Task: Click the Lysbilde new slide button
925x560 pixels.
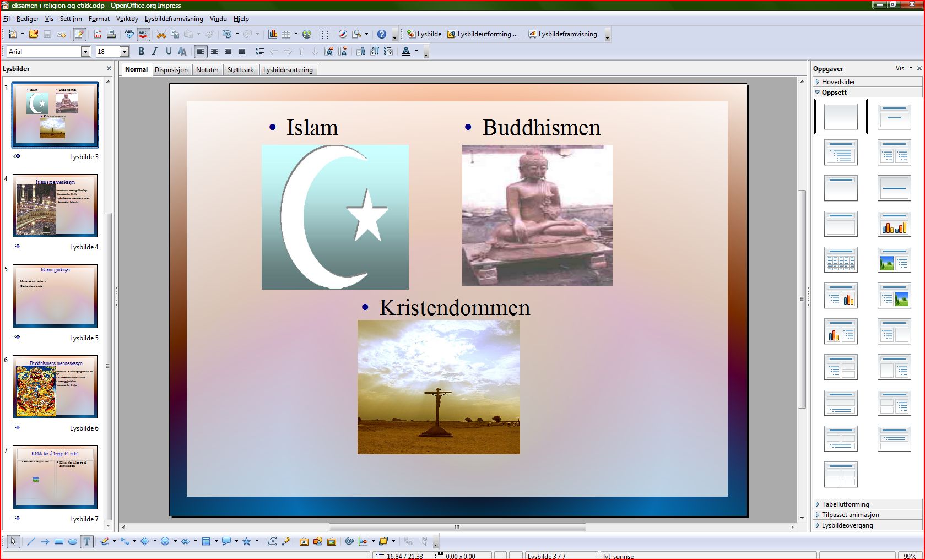Action: tap(424, 34)
